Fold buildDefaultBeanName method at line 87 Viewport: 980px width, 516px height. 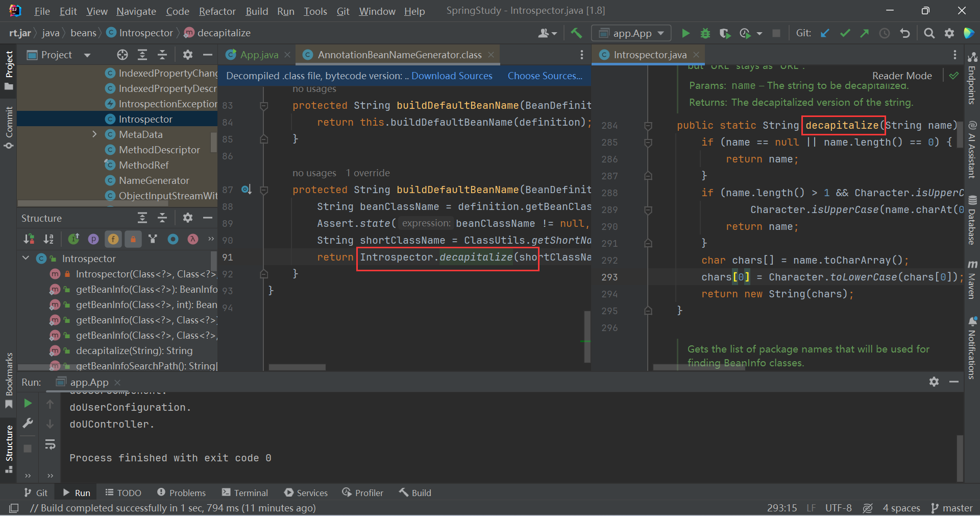264,190
